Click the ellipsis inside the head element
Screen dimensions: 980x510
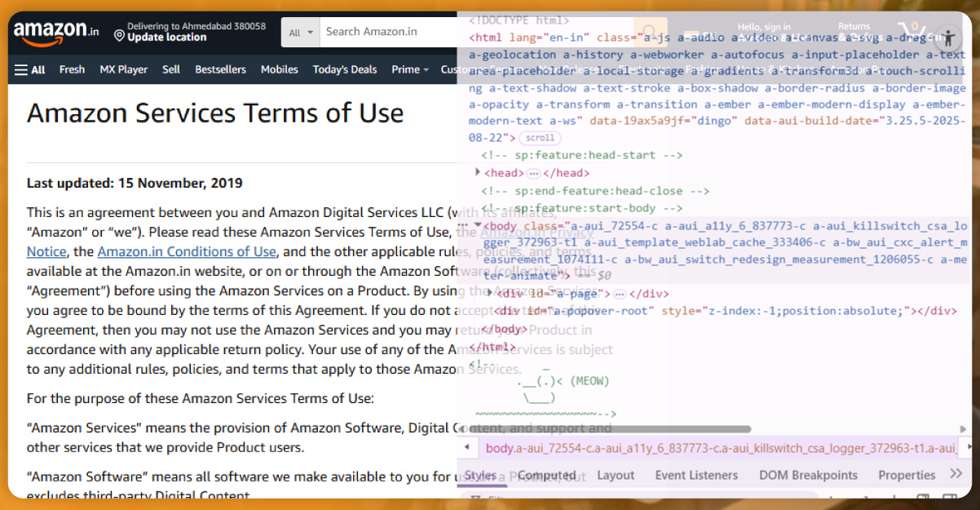click(533, 173)
